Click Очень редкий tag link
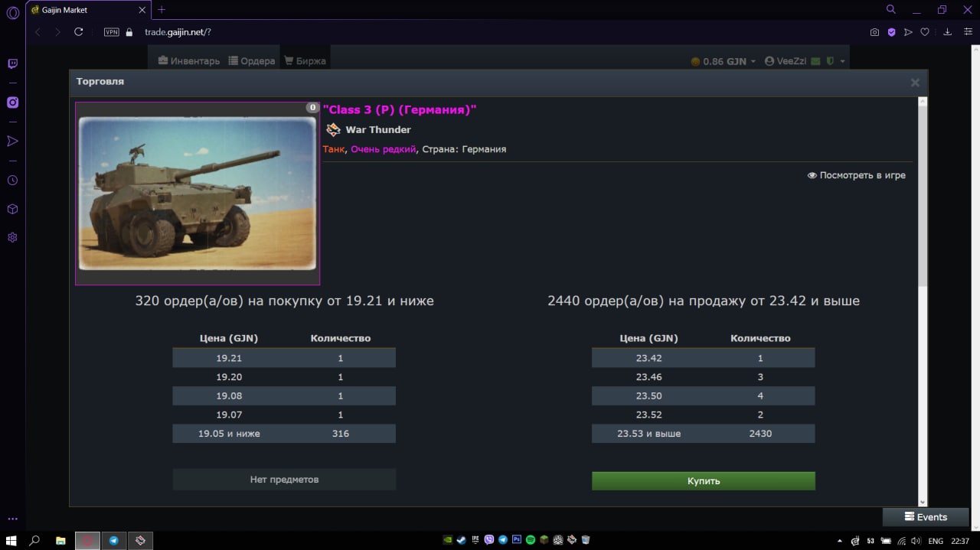The width and height of the screenshot is (980, 550). click(x=384, y=149)
